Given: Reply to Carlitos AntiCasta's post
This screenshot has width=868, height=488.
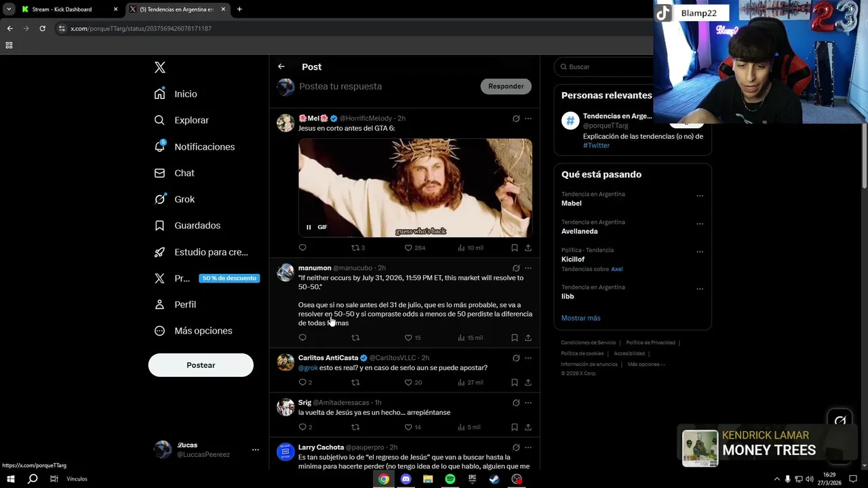Looking at the screenshot, I should click(305, 382).
